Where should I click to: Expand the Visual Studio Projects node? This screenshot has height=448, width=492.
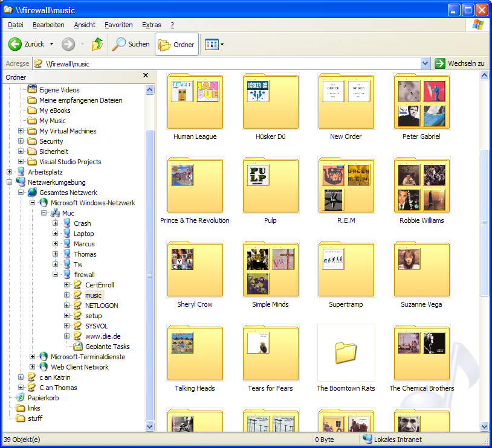[x=21, y=162]
